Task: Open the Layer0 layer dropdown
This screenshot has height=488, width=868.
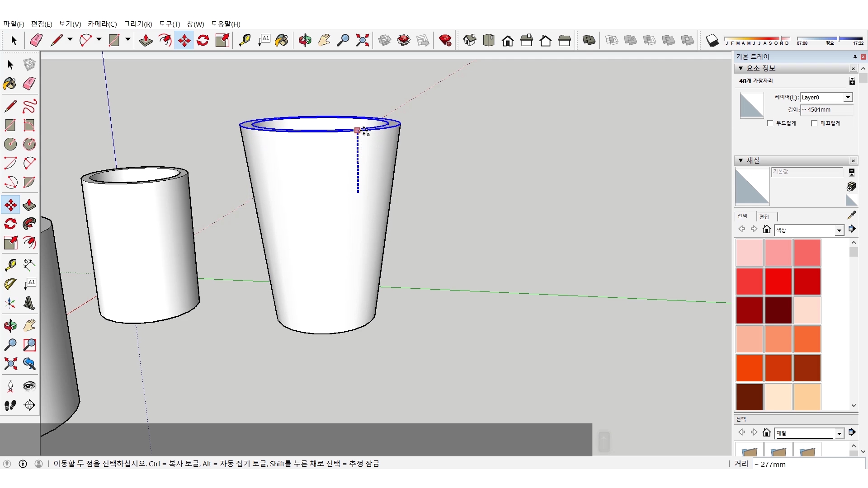Action: point(848,97)
